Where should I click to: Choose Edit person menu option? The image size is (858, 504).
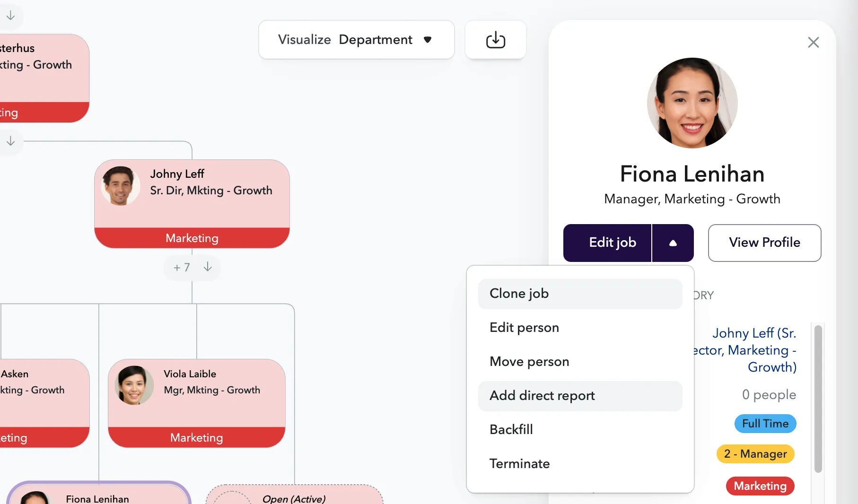coord(580,328)
